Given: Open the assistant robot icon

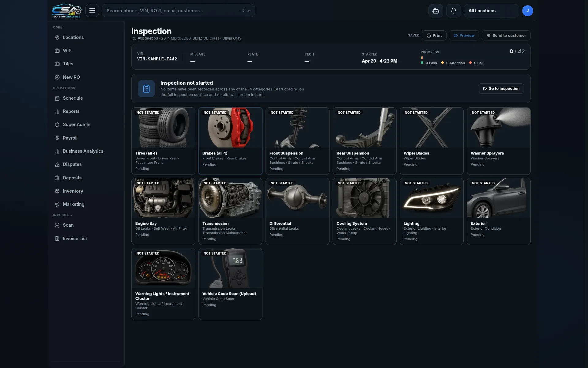Looking at the screenshot, I should click(x=435, y=11).
